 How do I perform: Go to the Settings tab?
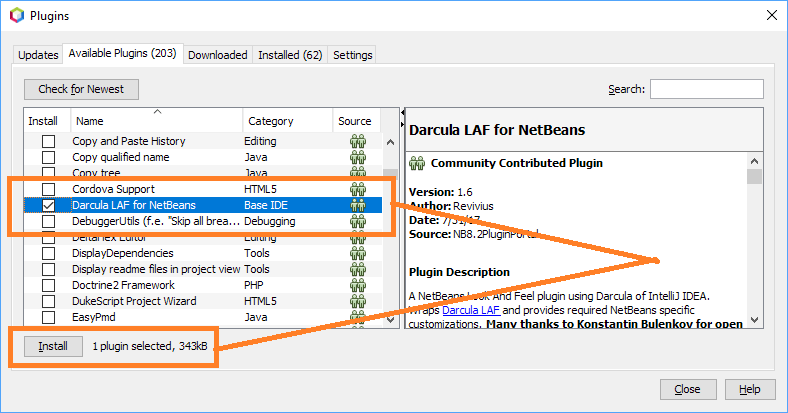tap(352, 55)
